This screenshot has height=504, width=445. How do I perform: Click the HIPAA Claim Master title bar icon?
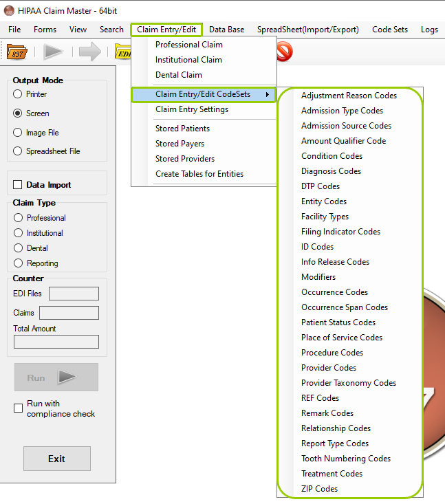click(9, 10)
